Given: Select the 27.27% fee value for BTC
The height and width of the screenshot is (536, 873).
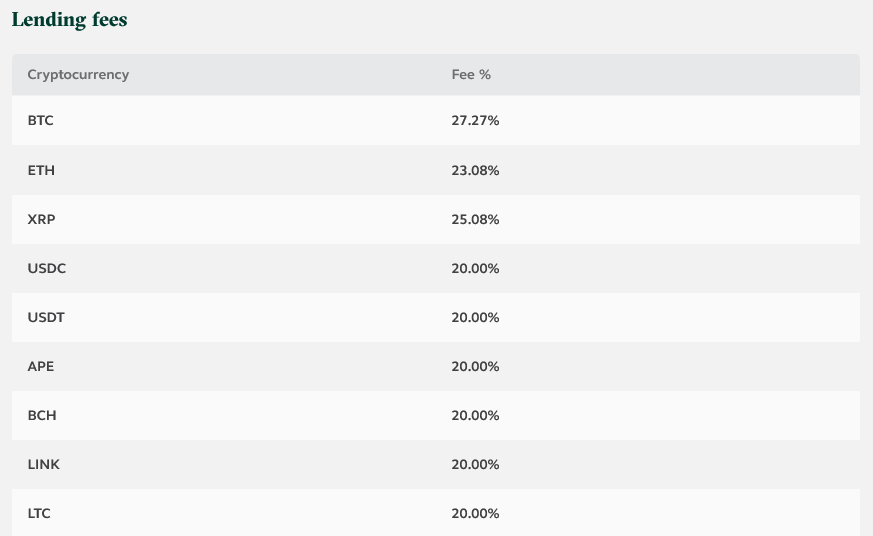Looking at the screenshot, I should click(x=475, y=120).
